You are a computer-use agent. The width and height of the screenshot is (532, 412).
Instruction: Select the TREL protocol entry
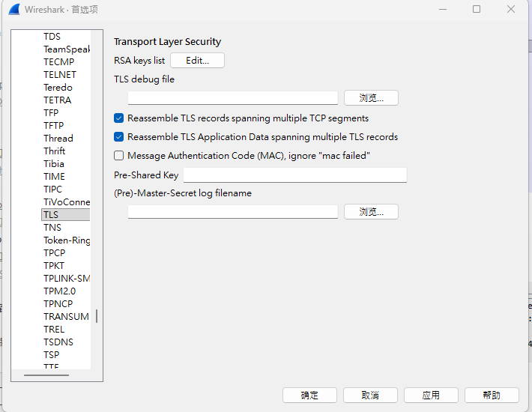point(54,330)
